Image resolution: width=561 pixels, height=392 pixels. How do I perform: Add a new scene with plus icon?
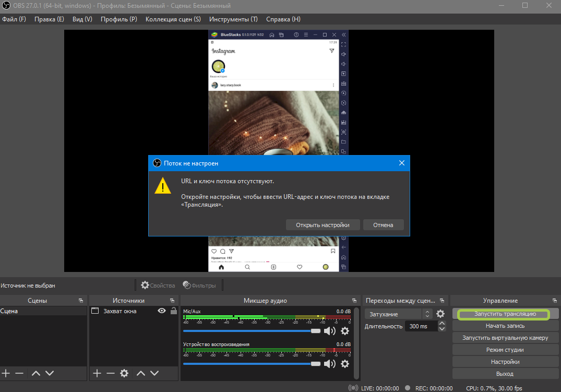tap(6, 373)
